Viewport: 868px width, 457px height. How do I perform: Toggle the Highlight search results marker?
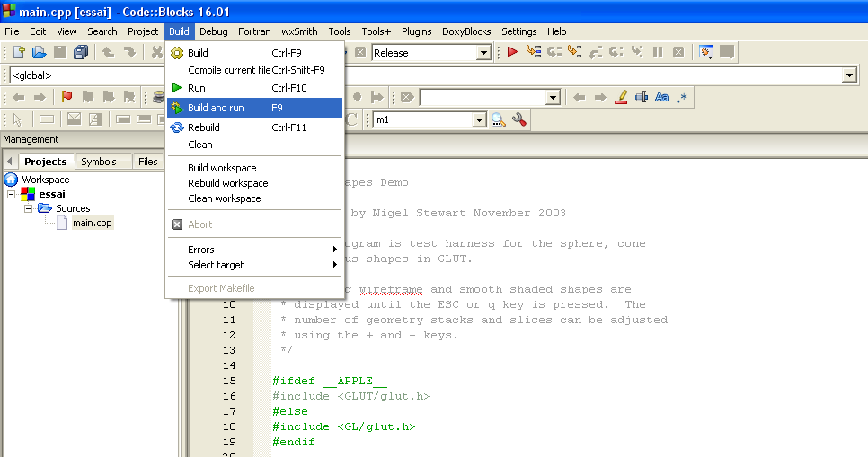point(621,97)
